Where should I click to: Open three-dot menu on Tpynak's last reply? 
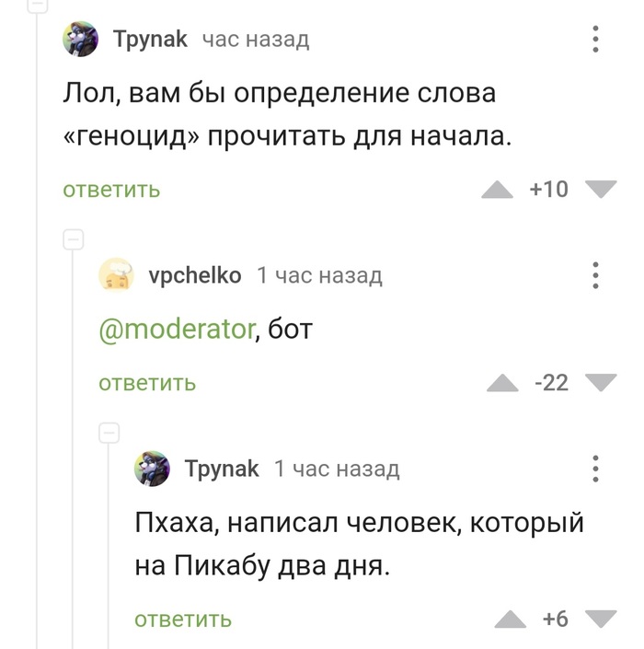click(596, 468)
